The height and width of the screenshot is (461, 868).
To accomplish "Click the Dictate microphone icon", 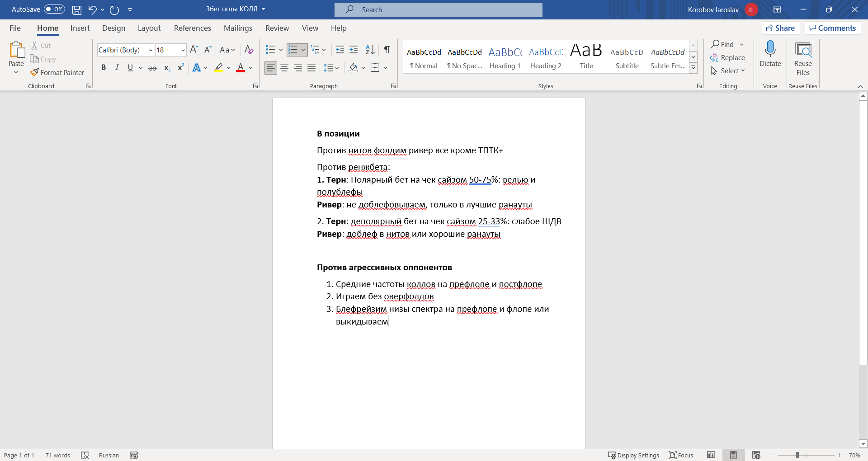I will pyautogui.click(x=770, y=49).
